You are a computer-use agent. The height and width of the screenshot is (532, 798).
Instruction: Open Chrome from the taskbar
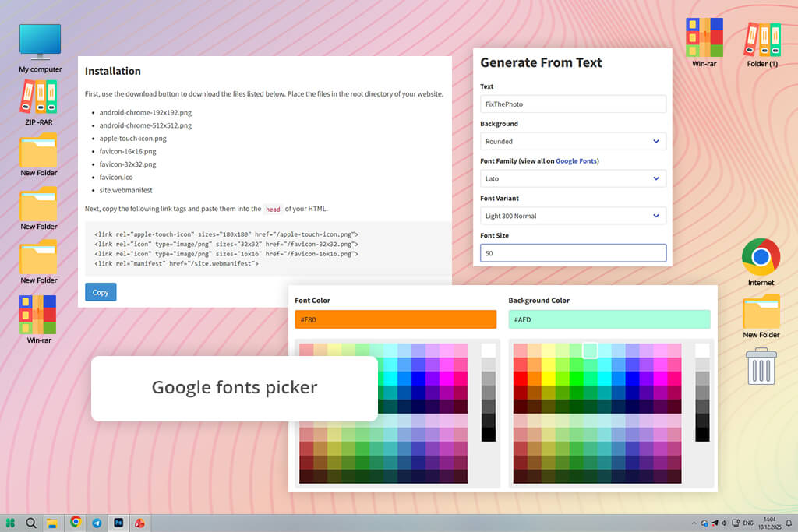coord(76,522)
